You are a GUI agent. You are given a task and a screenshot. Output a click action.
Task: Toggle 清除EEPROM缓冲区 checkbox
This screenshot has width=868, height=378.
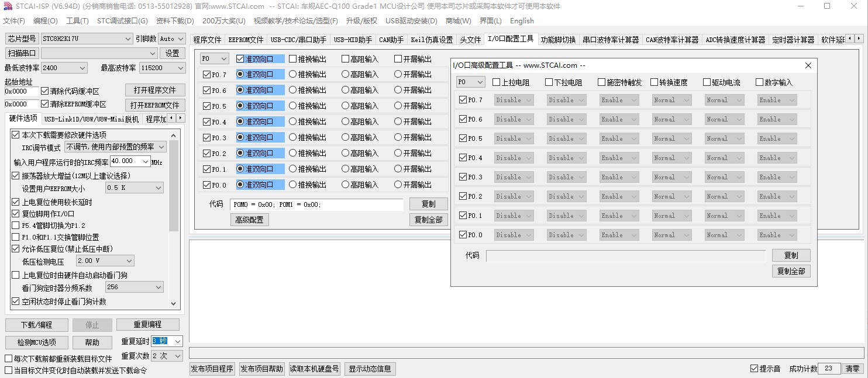point(45,104)
